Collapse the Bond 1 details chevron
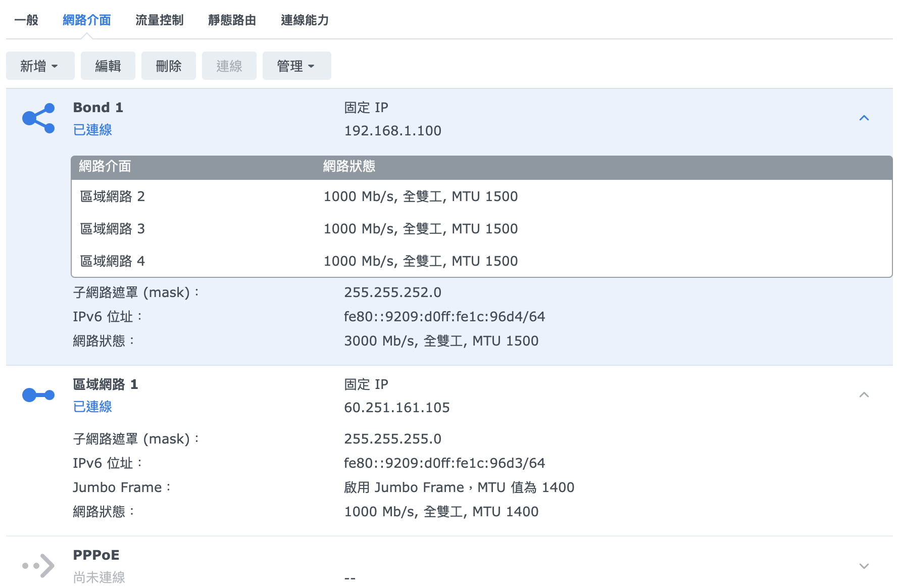The width and height of the screenshot is (898, 588). click(x=864, y=118)
